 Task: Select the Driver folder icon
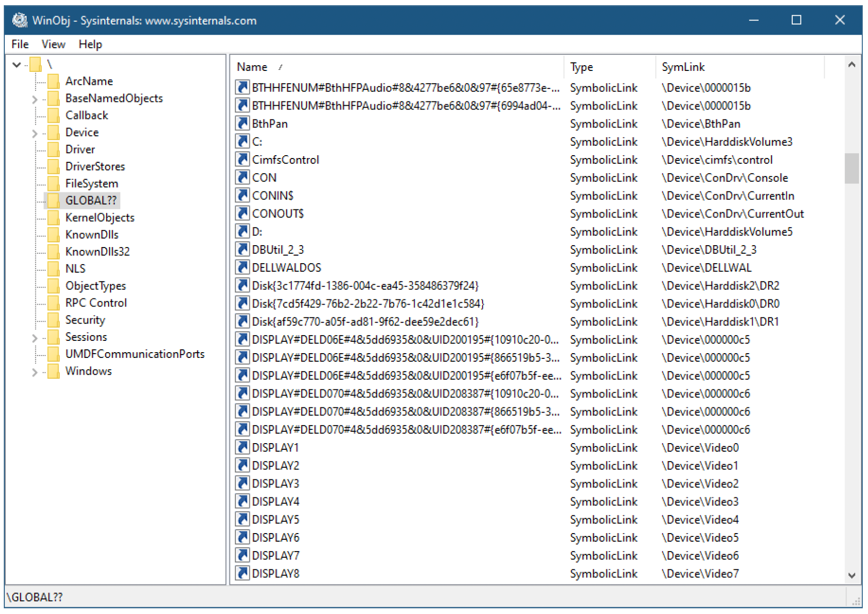tap(53, 149)
